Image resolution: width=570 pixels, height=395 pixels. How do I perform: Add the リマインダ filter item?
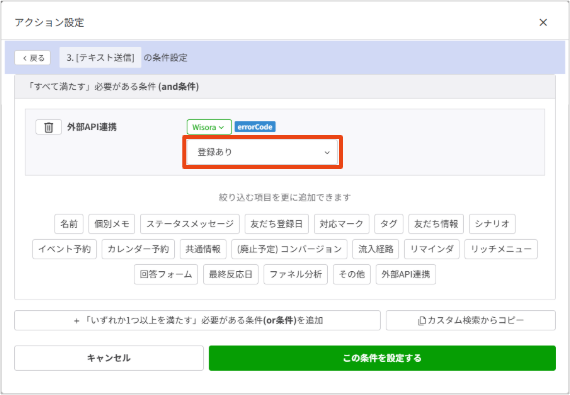(432, 249)
